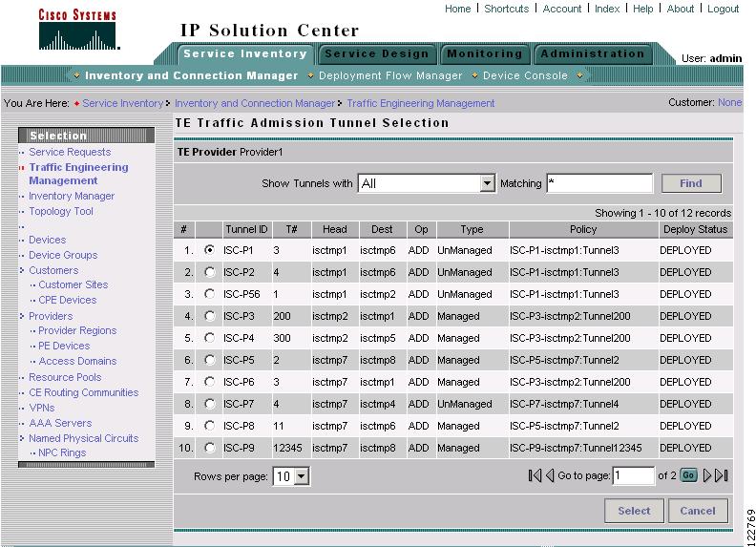Select the ISC-P1 tunnel radio button
Screen dimensions: 756x547
pyautogui.click(x=209, y=250)
